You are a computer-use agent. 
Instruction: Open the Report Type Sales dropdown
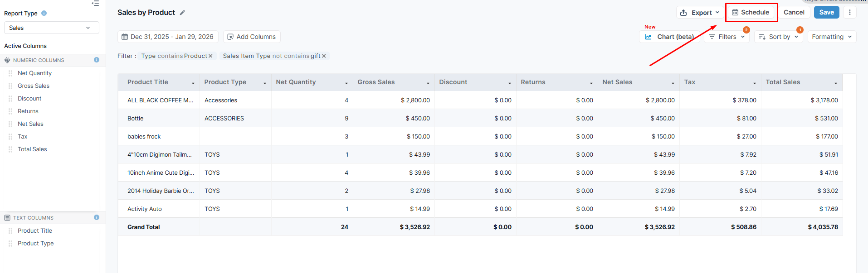(51, 28)
